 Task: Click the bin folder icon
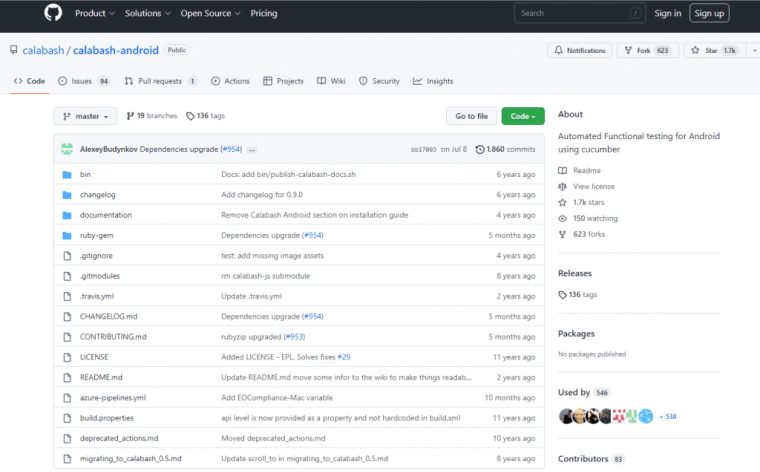pyautogui.click(x=67, y=174)
